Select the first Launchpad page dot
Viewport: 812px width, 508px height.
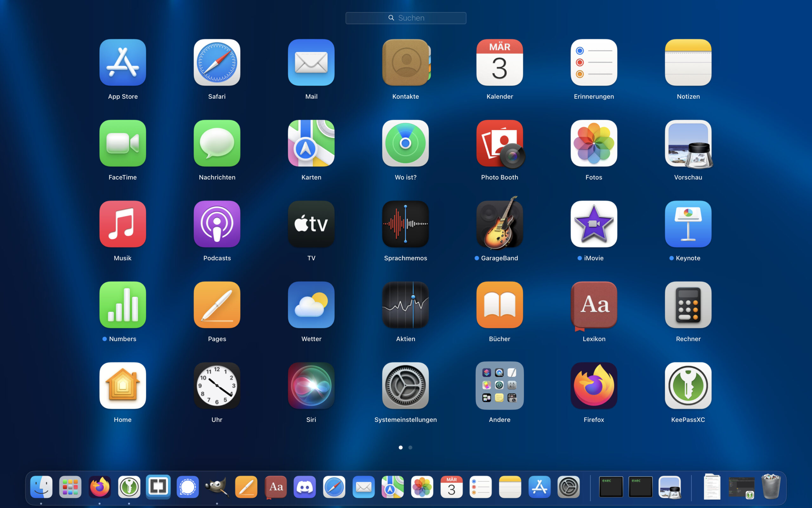[x=401, y=448]
